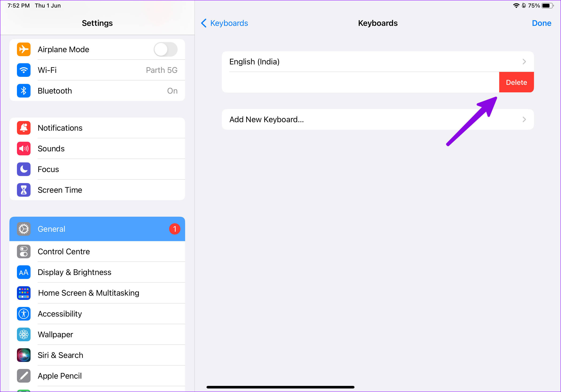Open the Accessibility icon

tap(24, 314)
